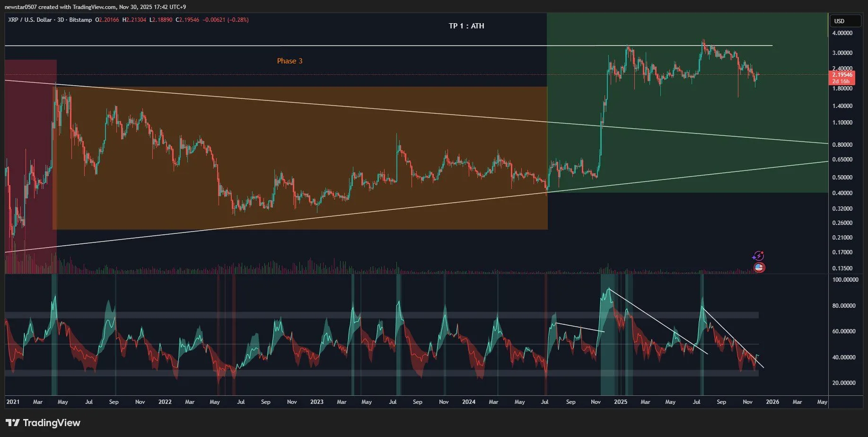Screen dimensions: 868x437
Task: Select the 'TP 1 : ATH' text annotation
Action: pyautogui.click(x=466, y=26)
